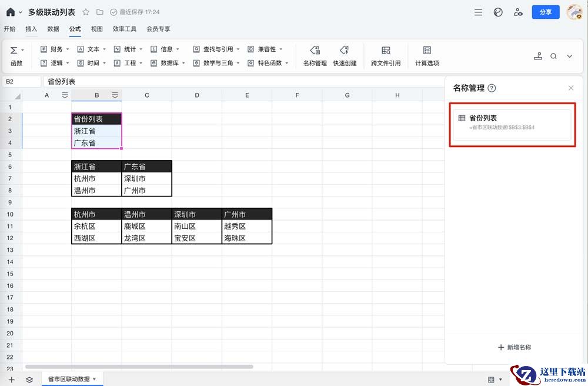Switch to the 效率工具 tab
This screenshot has height=386, width=588.
pos(124,29)
